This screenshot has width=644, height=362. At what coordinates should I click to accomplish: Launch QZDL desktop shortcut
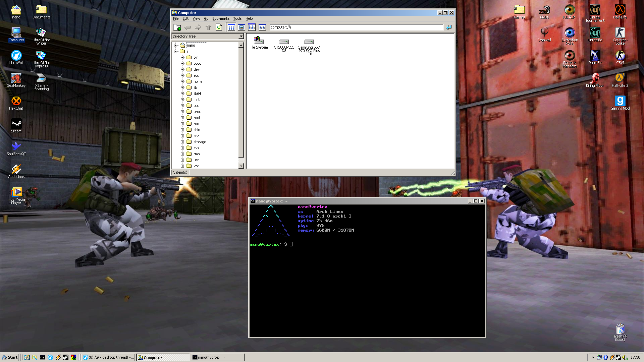coord(544,12)
